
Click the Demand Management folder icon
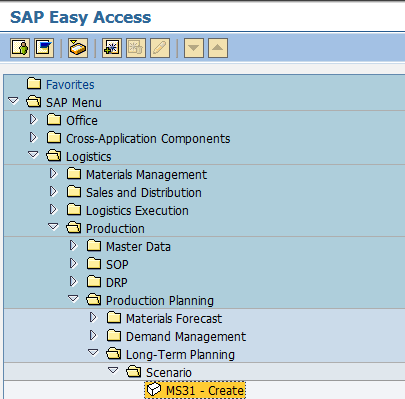click(114, 336)
